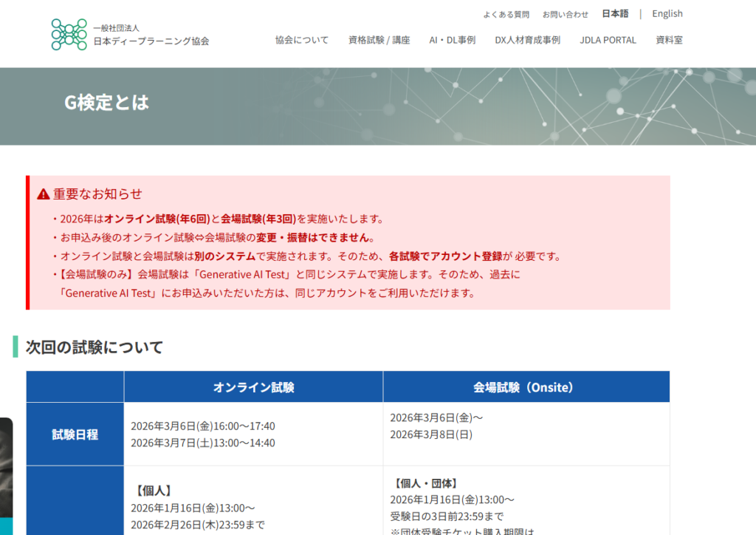
Task: Click the warning triangle in the notice box
Action: tap(42, 194)
